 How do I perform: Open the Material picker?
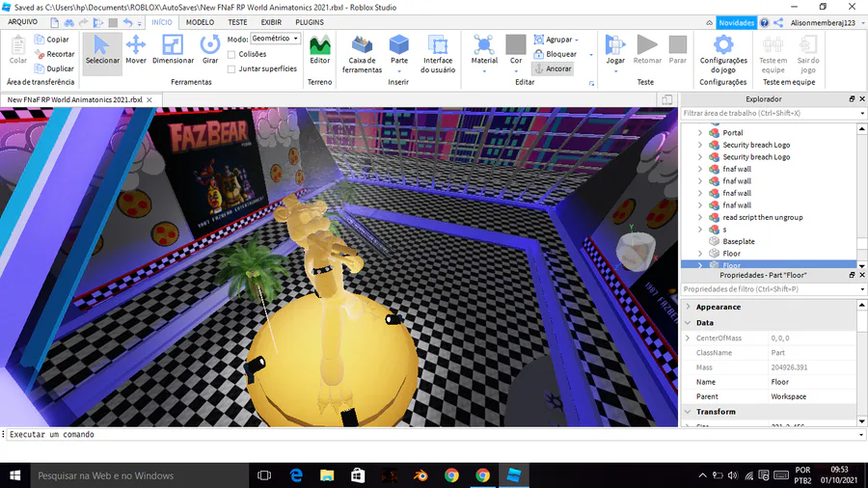coord(484,54)
